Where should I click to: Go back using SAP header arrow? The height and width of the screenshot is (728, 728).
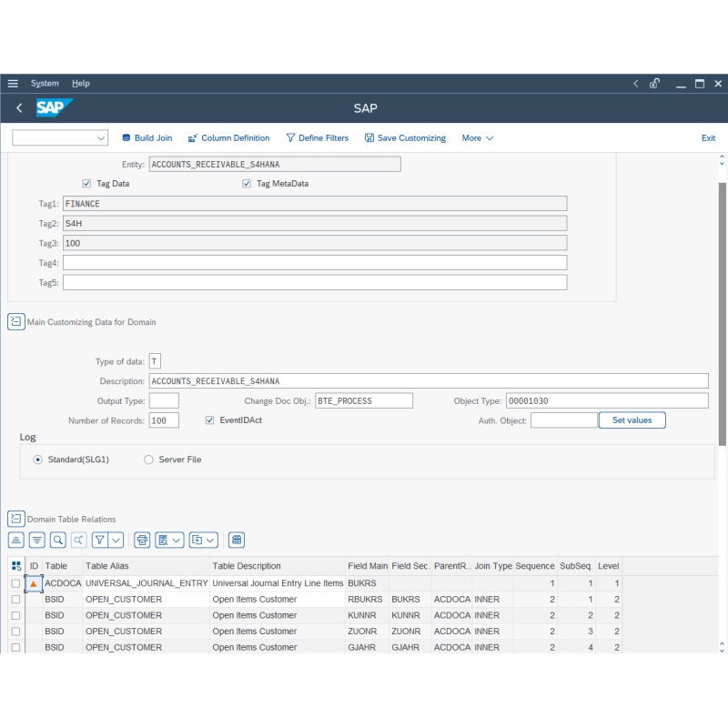click(19, 108)
